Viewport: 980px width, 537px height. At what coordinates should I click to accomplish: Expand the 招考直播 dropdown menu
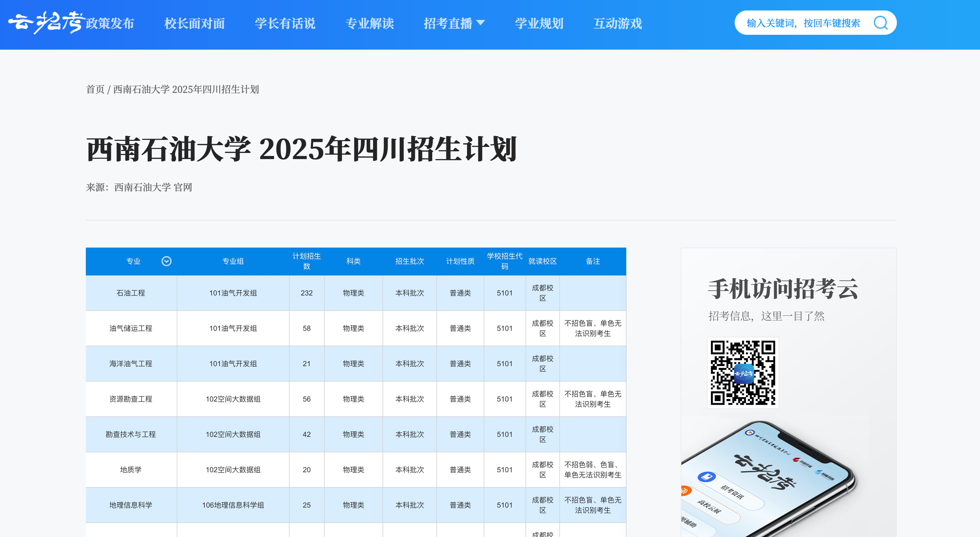click(454, 24)
